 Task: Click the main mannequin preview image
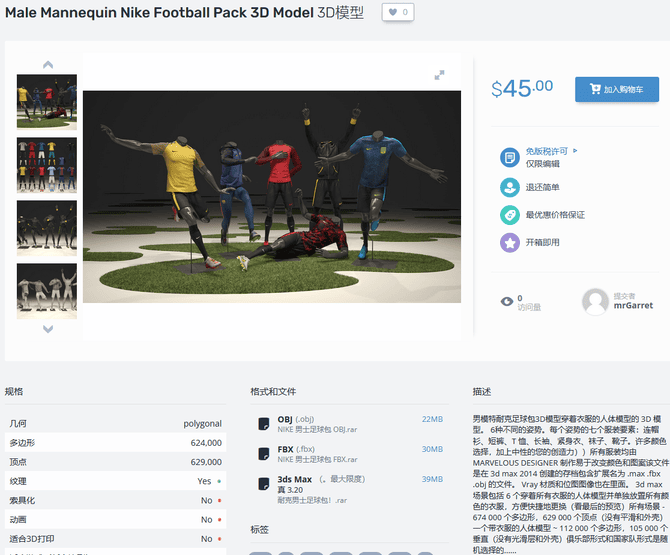(x=272, y=197)
